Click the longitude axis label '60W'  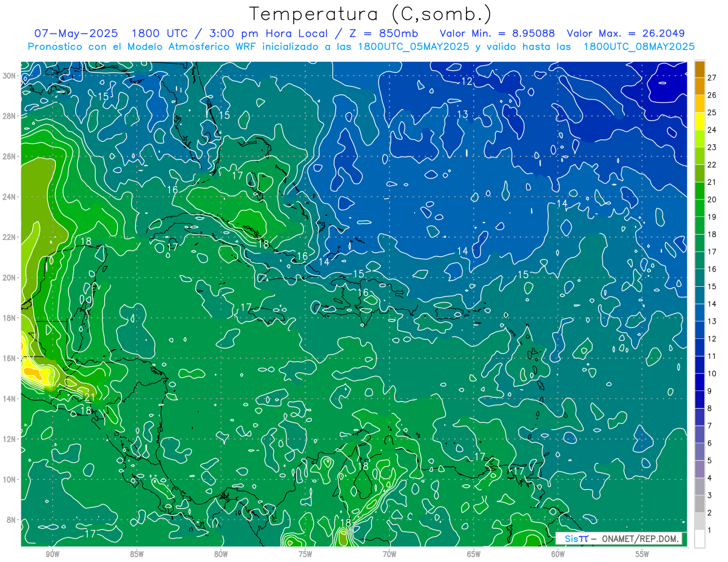558,554
